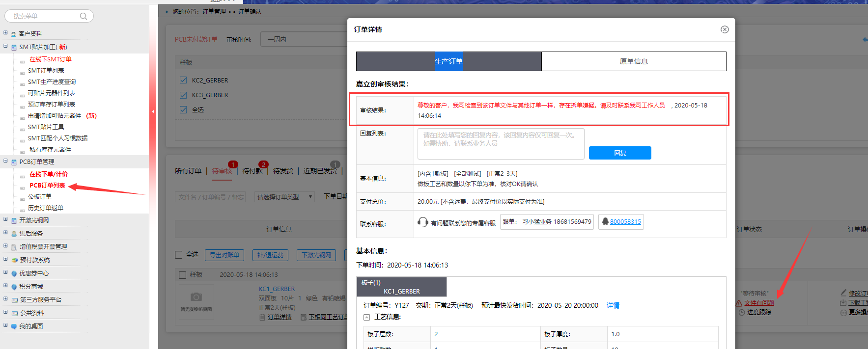Select the 待付款 order tab
The height and width of the screenshot is (349, 868).
coord(252,171)
